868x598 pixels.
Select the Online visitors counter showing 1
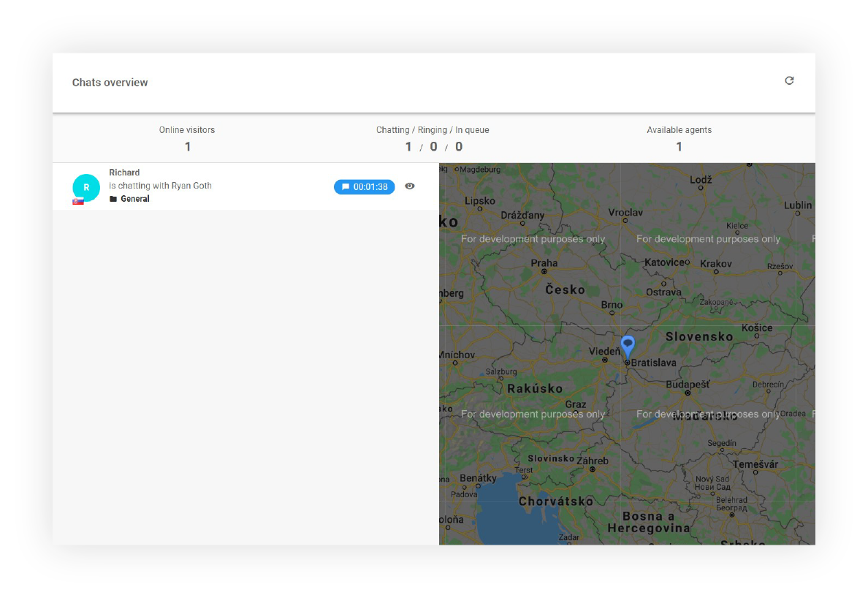click(x=187, y=146)
